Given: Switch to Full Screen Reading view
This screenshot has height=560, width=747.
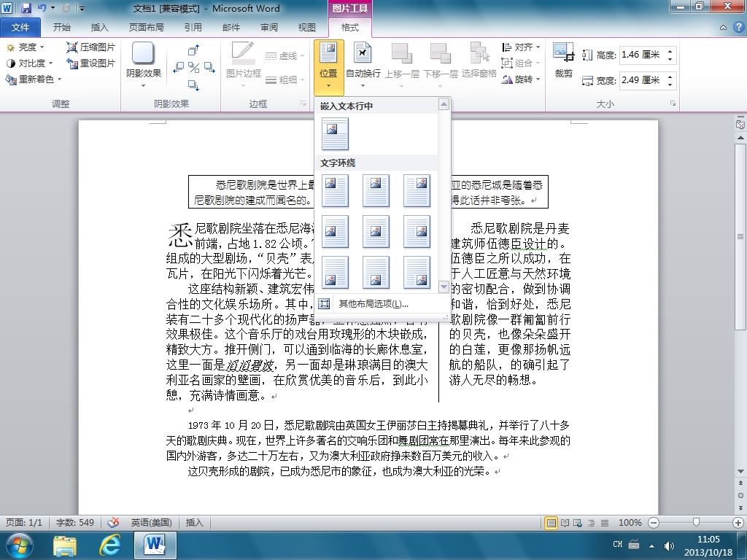Looking at the screenshot, I should pyautogui.click(x=565, y=523).
